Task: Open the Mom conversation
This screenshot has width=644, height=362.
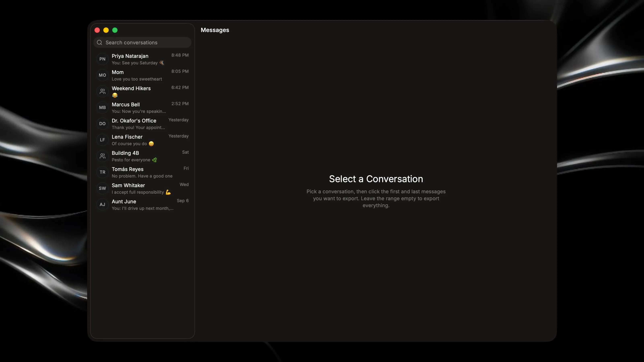Action: pyautogui.click(x=142, y=75)
